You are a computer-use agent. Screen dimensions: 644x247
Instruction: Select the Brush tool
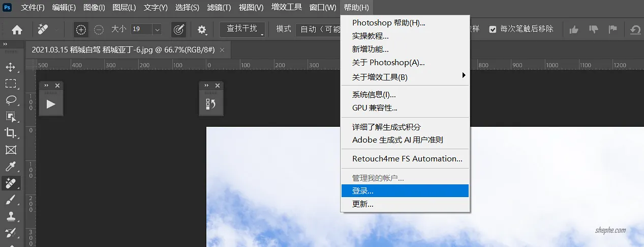11,200
